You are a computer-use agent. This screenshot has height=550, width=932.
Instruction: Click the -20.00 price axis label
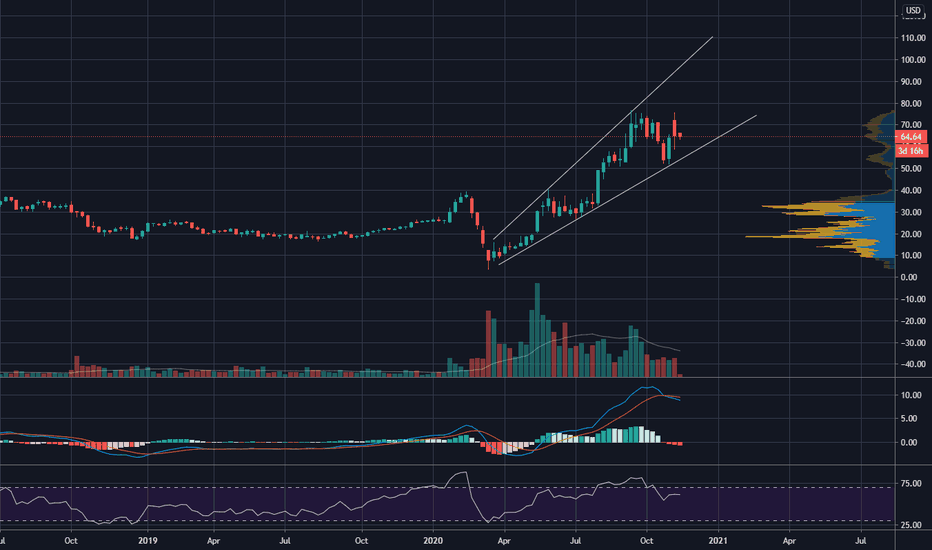[x=912, y=321]
